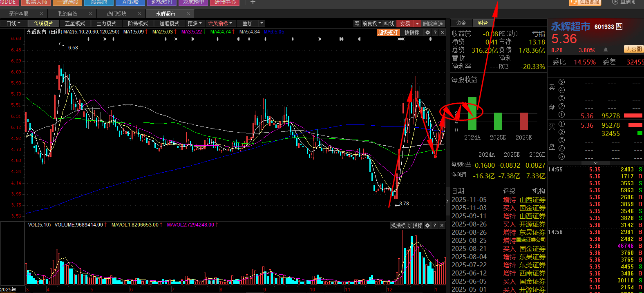Image resolution: width=644 pixels, height=293 pixels.
Task: Open the dropdown arrow beside 交易
Action: tap(417, 23)
